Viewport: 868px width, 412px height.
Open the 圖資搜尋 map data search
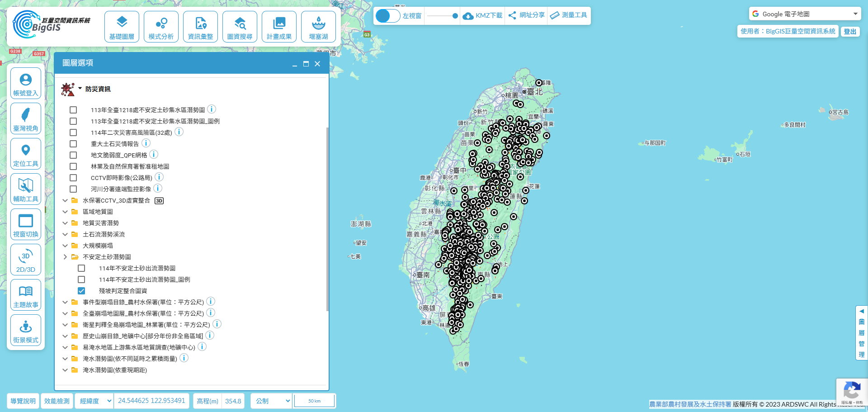pos(240,27)
